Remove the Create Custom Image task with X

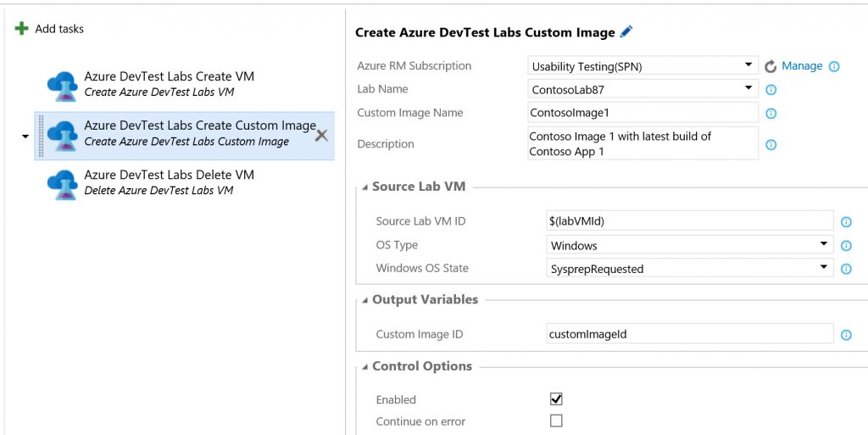coord(321,136)
